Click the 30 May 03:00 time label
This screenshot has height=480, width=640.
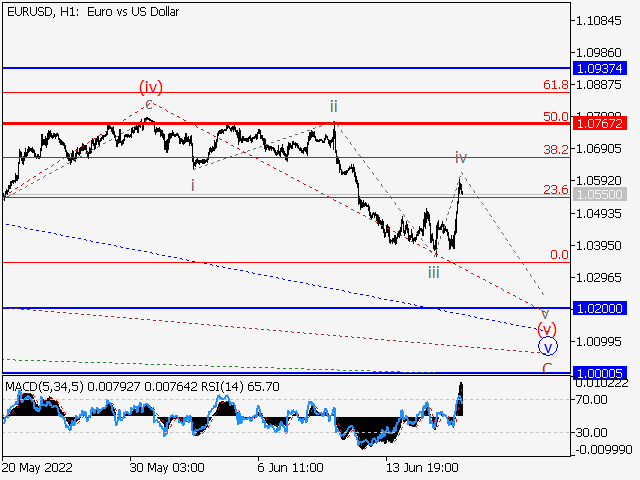167,467
